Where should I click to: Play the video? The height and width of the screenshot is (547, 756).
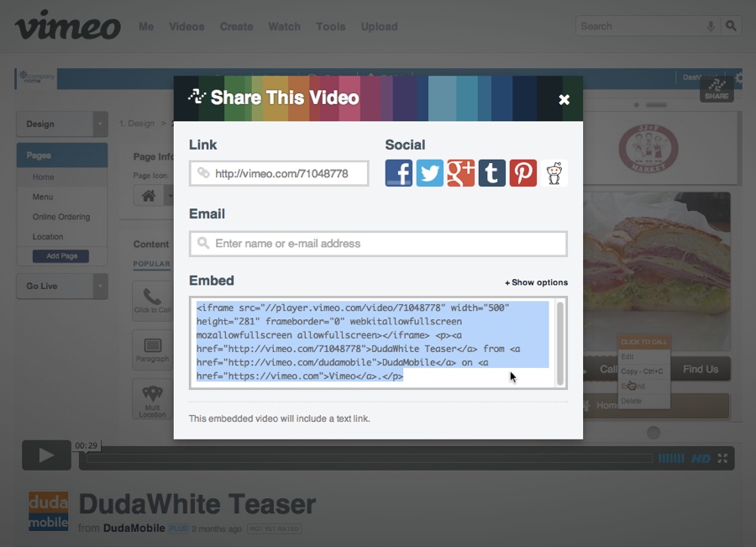point(46,455)
